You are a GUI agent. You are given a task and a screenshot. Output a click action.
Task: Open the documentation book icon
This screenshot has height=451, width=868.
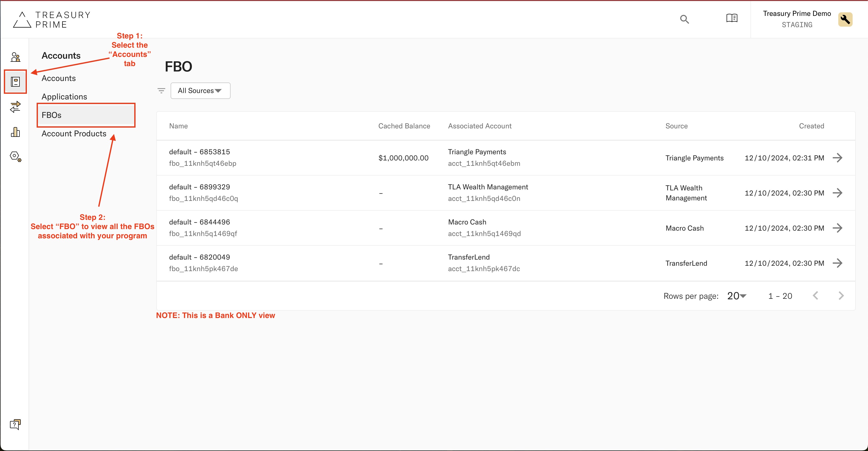click(731, 18)
